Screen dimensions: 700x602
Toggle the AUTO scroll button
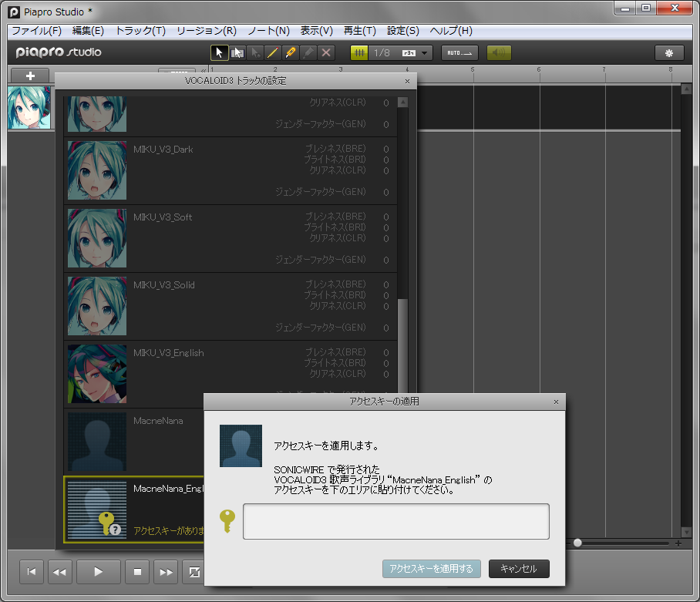(x=459, y=52)
